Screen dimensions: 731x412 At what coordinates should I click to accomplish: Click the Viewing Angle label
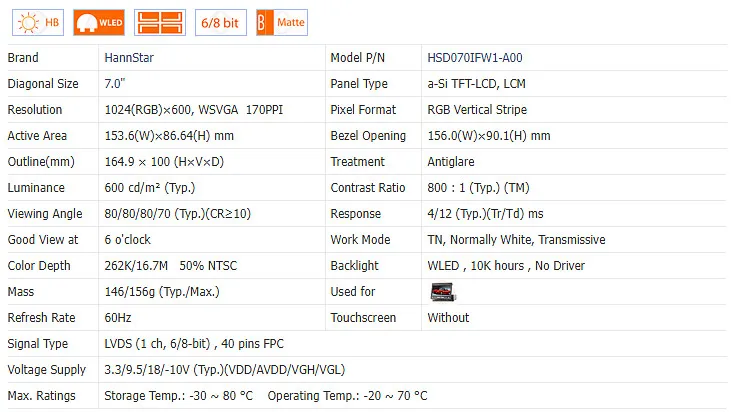click(x=45, y=214)
